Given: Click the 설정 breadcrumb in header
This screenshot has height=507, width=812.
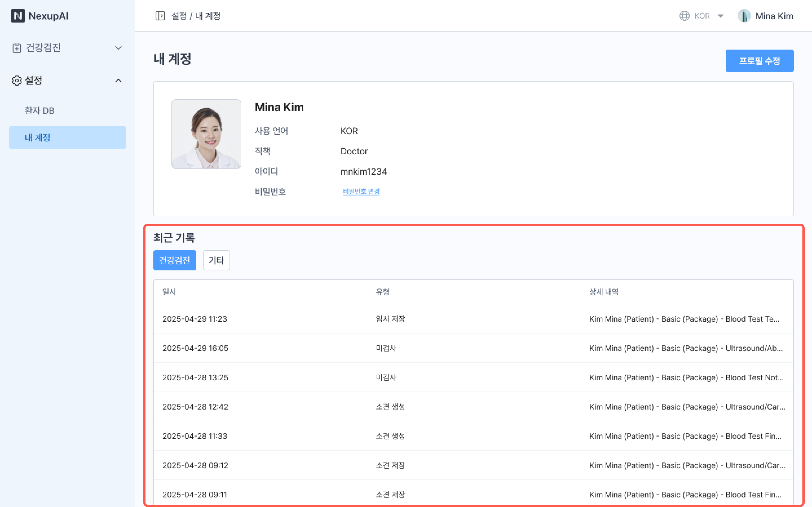Looking at the screenshot, I should click(179, 16).
